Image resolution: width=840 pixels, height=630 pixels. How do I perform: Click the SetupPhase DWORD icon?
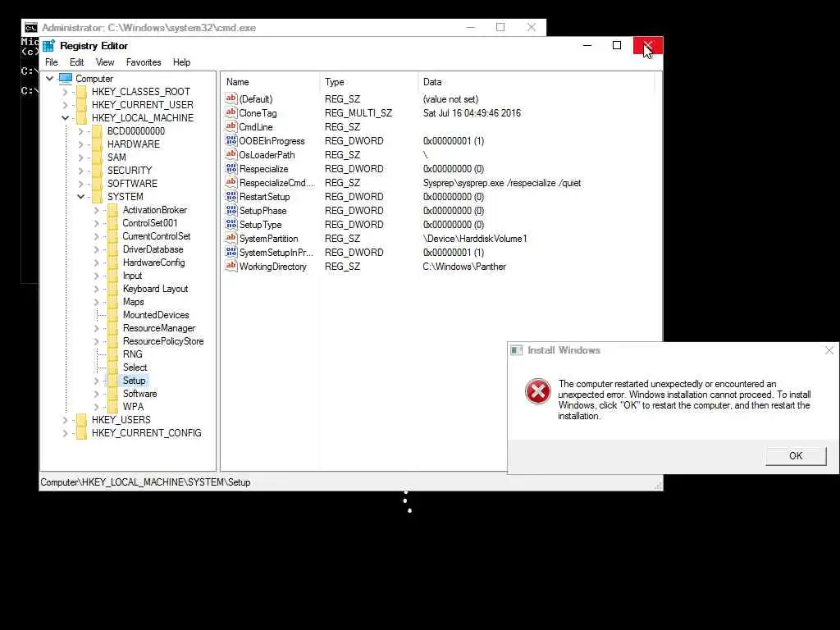click(231, 210)
